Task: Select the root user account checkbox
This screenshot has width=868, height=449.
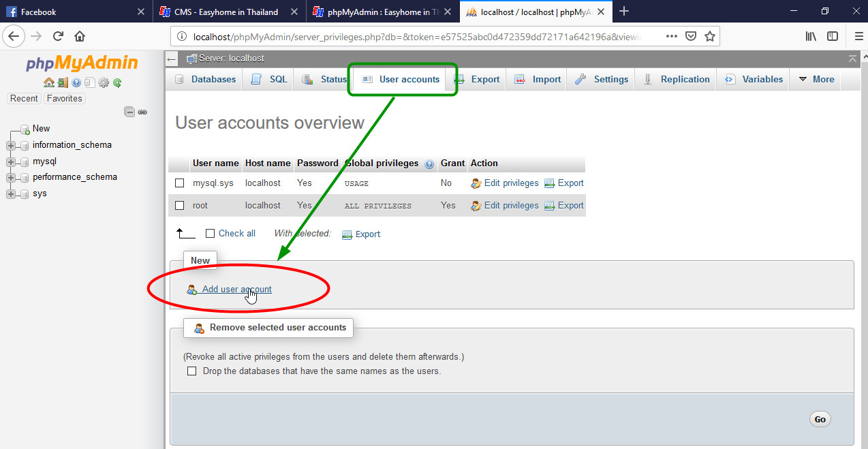Action: click(x=180, y=205)
